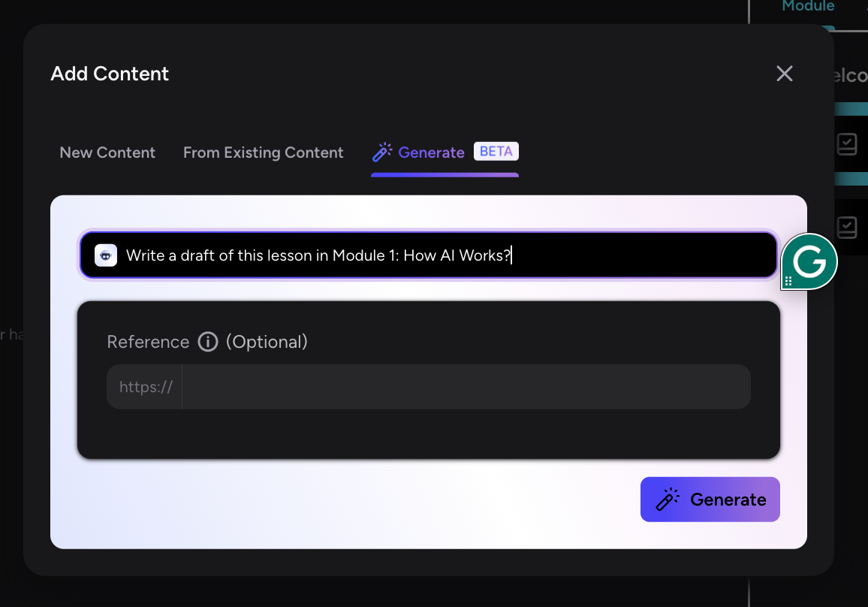The image size is (868, 607).
Task: Open the From Existing Content tab
Action: [x=263, y=153]
